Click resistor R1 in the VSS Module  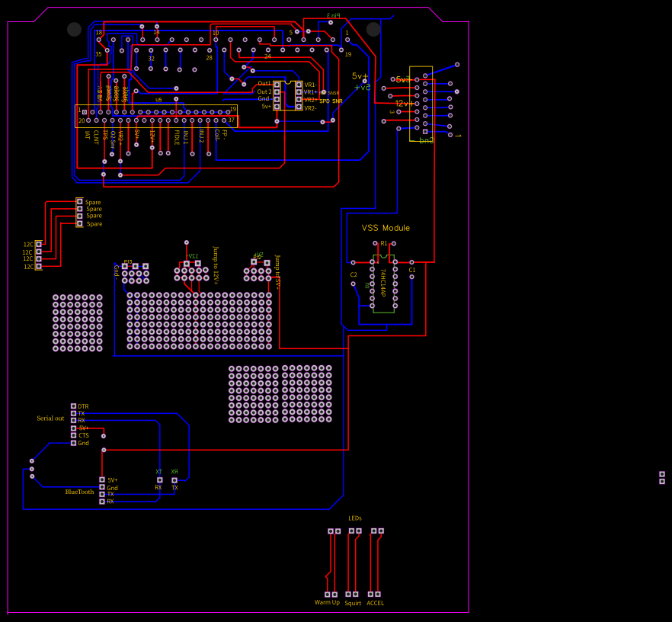tap(384, 243)
